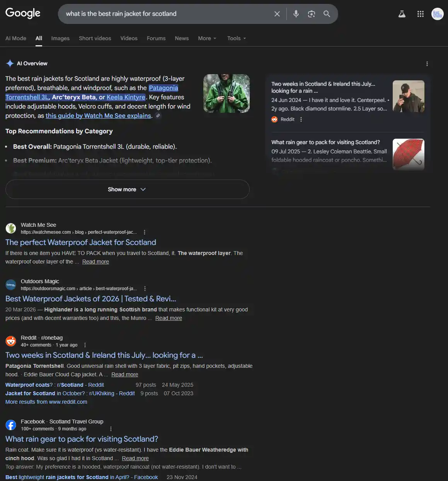Open More results from www.reddit.com
Viewport: 448px width, 481px height.
pos(46,402)
